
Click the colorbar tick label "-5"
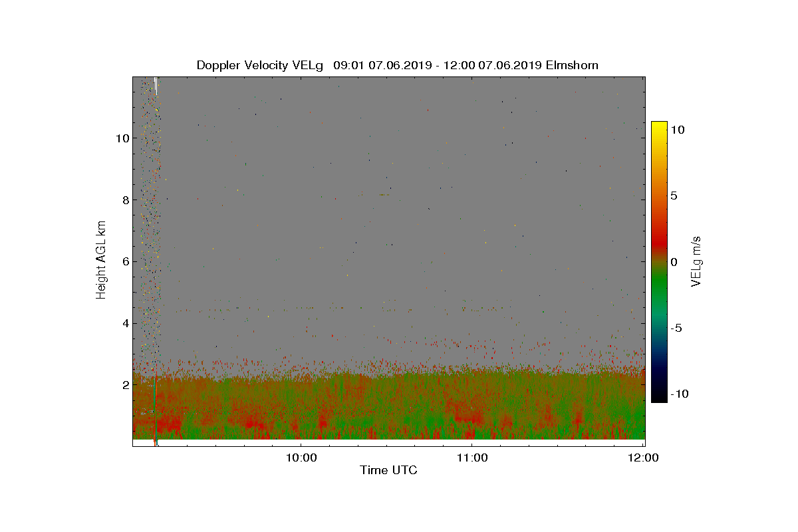click(677, 328)
